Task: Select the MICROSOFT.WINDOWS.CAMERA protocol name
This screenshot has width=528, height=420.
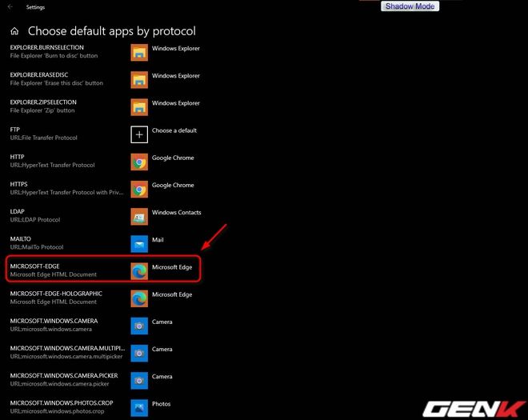Action: pyautogui.click(x=54, y=321)
